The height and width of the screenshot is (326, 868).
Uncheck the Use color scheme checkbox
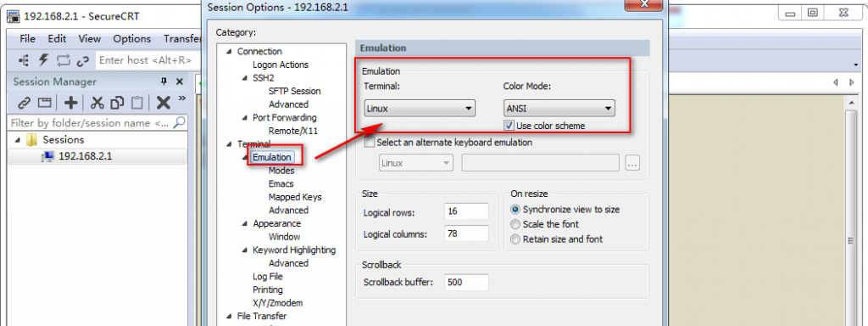tap(509, 126)
